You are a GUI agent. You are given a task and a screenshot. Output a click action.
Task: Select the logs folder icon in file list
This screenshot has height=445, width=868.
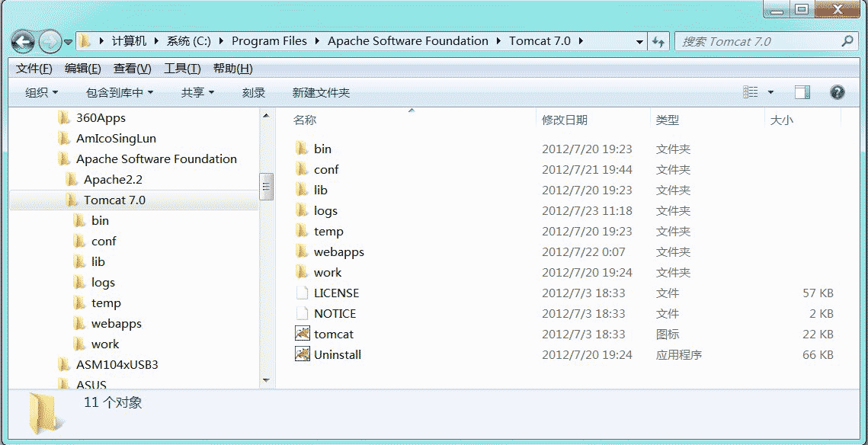tap(302, 210)
